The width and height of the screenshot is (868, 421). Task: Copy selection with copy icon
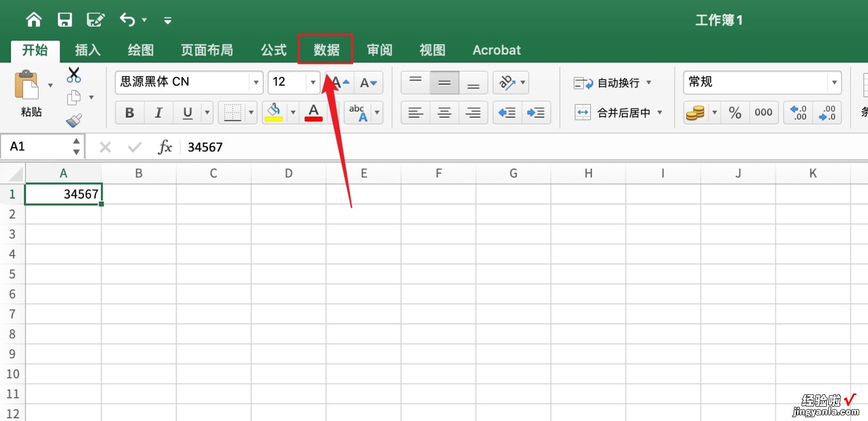click(74, 98)
